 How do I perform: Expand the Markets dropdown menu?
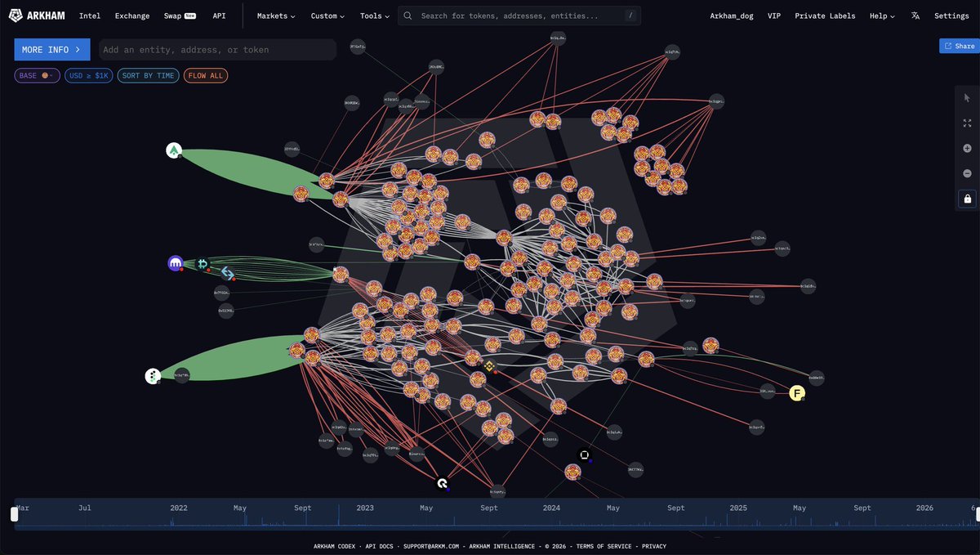pyautogui.click(x=276, y=16)
